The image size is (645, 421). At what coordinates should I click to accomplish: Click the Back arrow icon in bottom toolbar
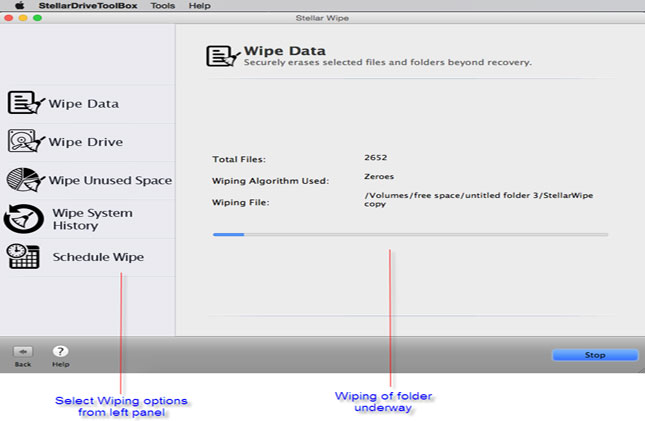point(23,351)
